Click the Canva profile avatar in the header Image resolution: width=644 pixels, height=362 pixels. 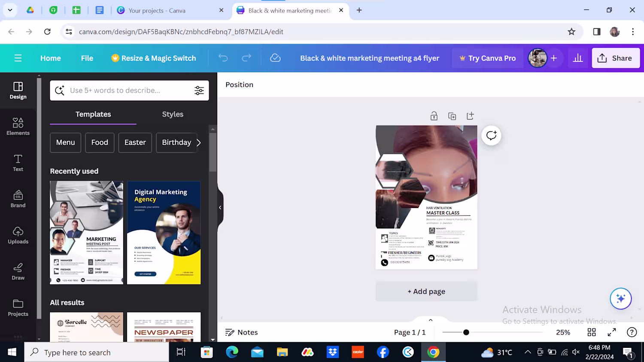[537, 58]
